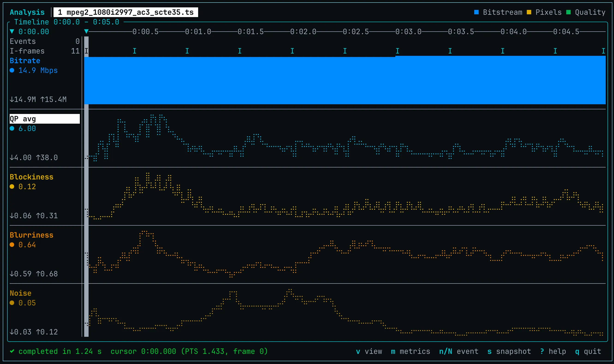Click the I-frame marker below 0:02.0
Screen dimensions: 614x364
(x=292, y=51)
